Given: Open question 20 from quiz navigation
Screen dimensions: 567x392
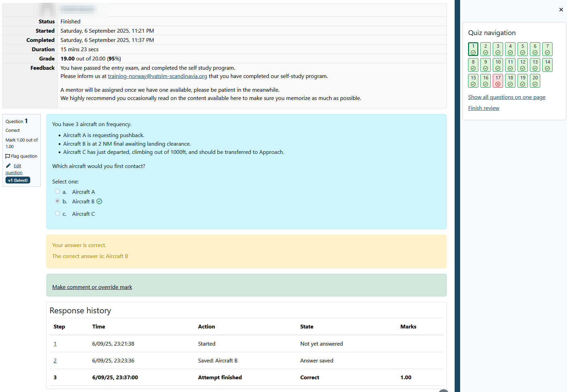Looking at the screenshot, I should coord(535,81).
